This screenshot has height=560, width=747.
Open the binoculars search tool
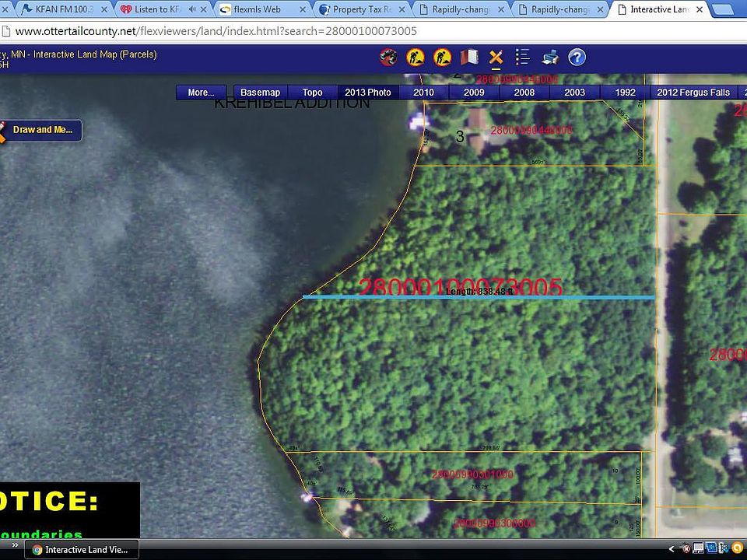pyautogui.click(x=388, y=58)
